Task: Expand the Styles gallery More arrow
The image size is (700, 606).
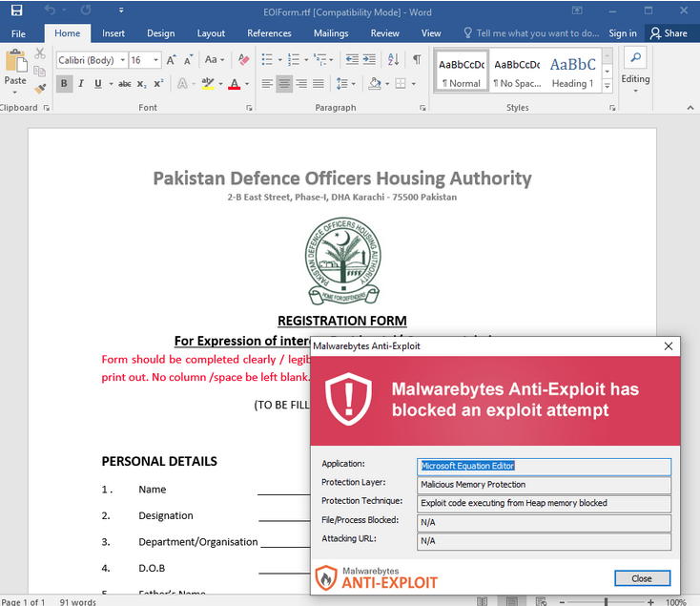Action: pos(607,85)
